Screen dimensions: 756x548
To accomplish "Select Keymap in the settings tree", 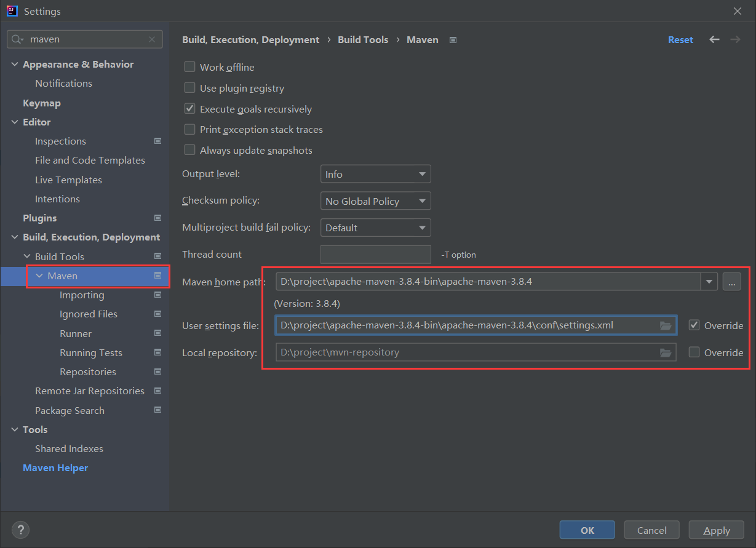I will (x=42, y=103).
